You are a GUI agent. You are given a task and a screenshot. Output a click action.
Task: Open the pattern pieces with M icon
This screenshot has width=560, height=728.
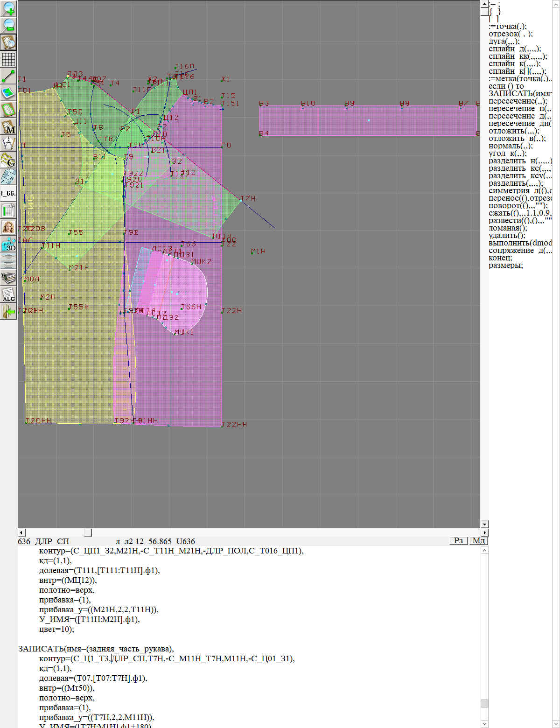(x=9, y=126)
